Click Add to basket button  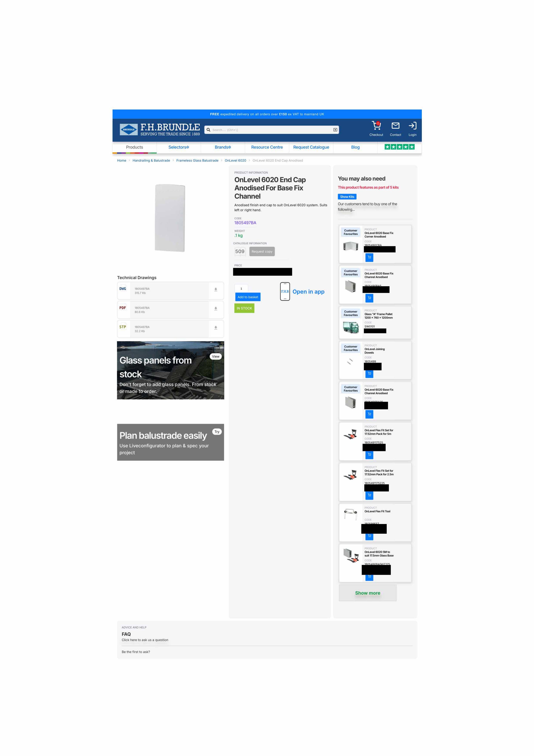click(x=248, y=297)
